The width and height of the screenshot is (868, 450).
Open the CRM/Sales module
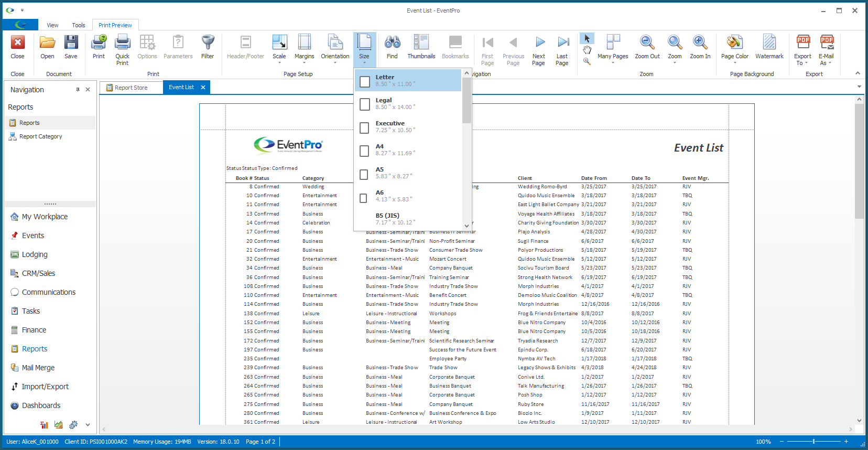click(x=38, y=273)
